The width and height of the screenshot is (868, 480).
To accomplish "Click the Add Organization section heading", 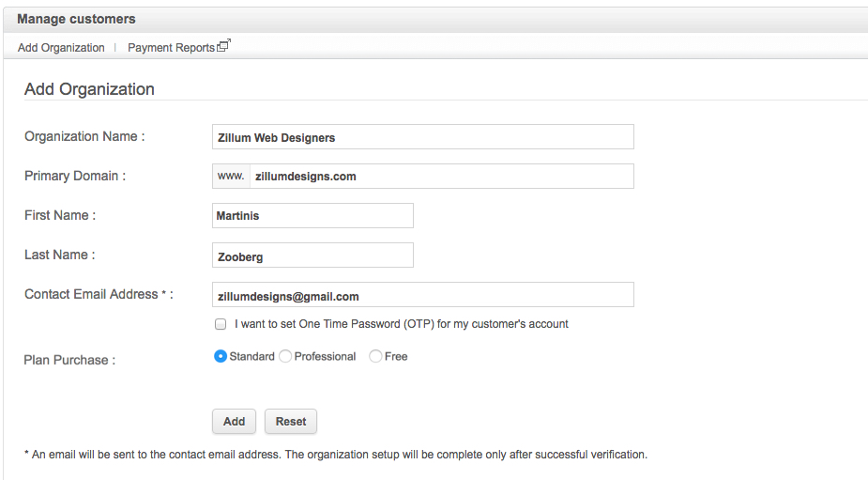I will pyautogui.click(x=89, y=89).
